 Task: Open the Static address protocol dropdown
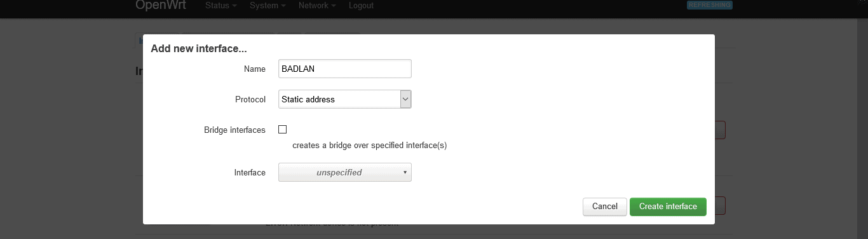tap(345, 99)
